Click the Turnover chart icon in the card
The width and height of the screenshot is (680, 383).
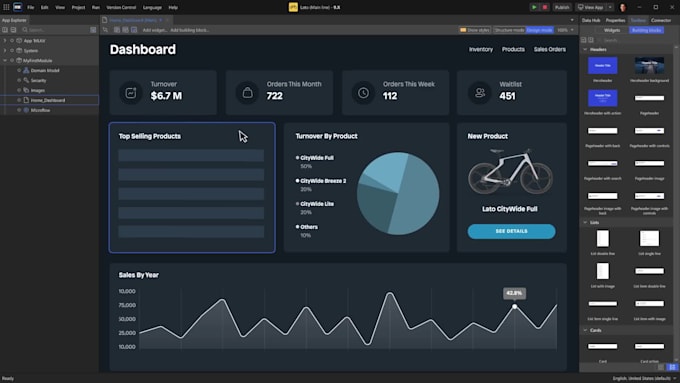coord(131,93)
